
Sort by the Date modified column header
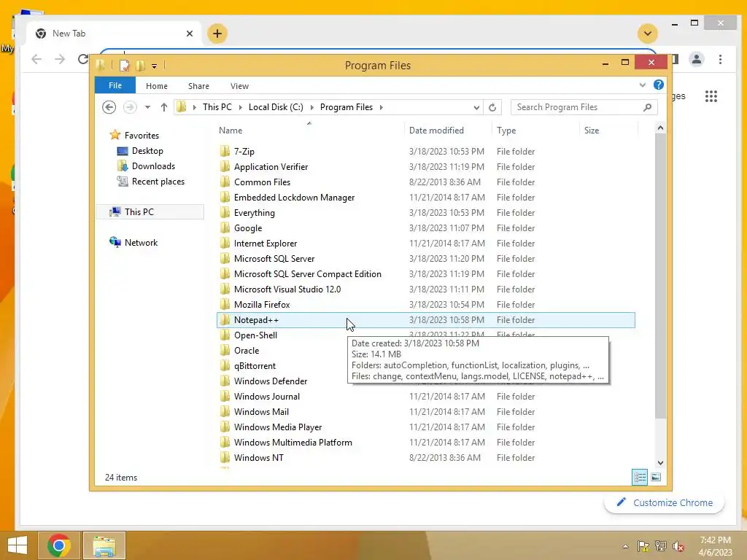pos(449,131)
